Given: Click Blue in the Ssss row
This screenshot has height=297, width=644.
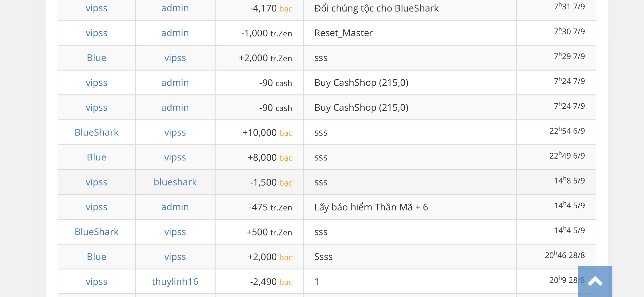Looking at the screenshot, I should pyautogui.click(x=97, y=257).
